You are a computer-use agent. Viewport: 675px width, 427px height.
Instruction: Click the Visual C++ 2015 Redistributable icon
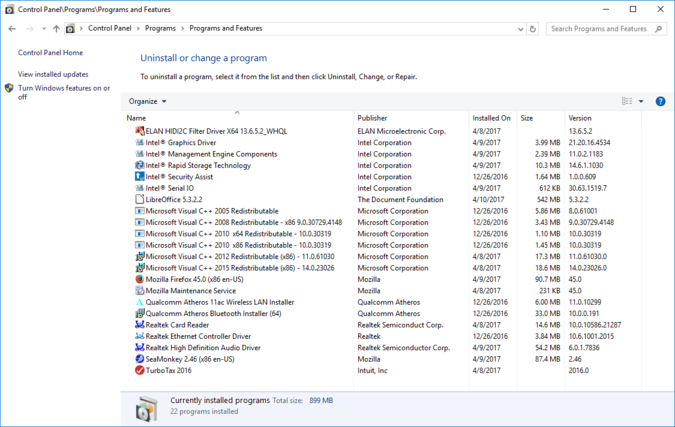pos(139,268)
